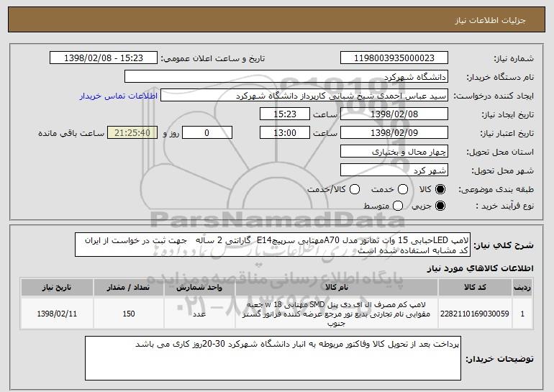The image size is (554, 392).
Task: Click the row number cell 1
Action: 522,314
